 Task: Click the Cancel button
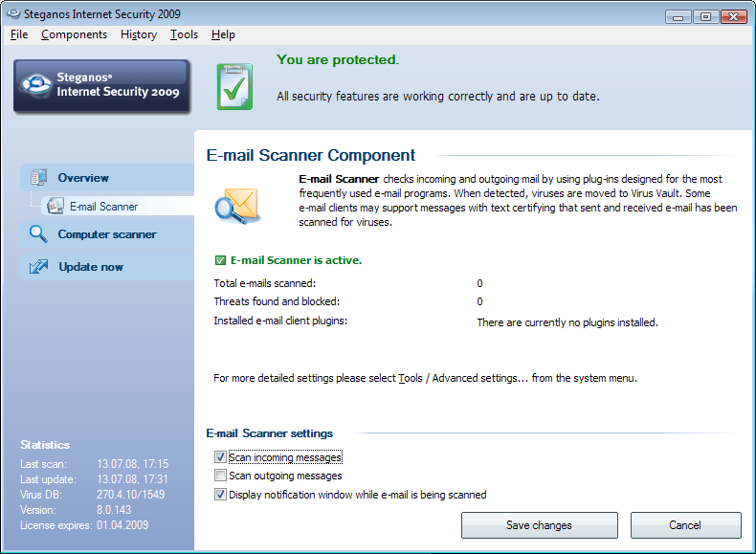coord(685,525)
